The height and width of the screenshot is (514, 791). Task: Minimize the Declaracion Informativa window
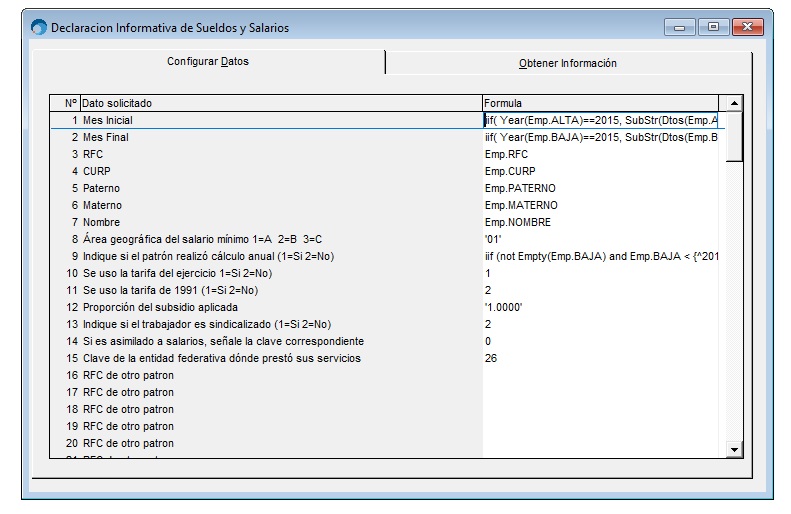click(685, 28)
